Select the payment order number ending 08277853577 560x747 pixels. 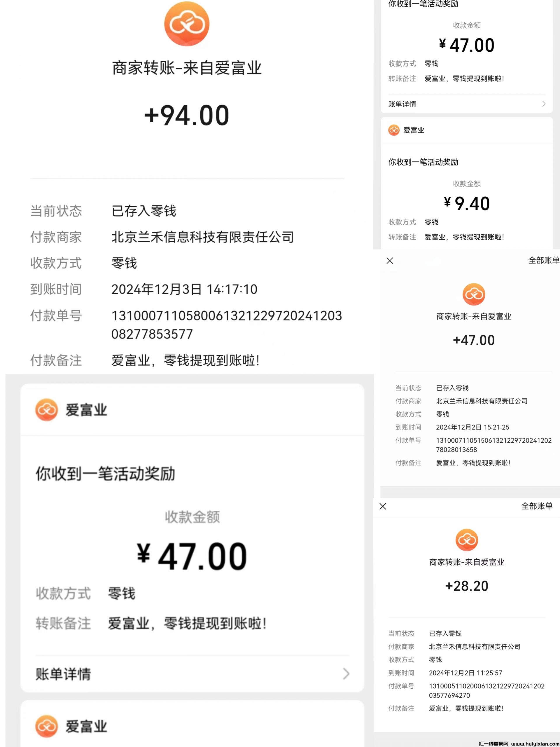(226, 324)
